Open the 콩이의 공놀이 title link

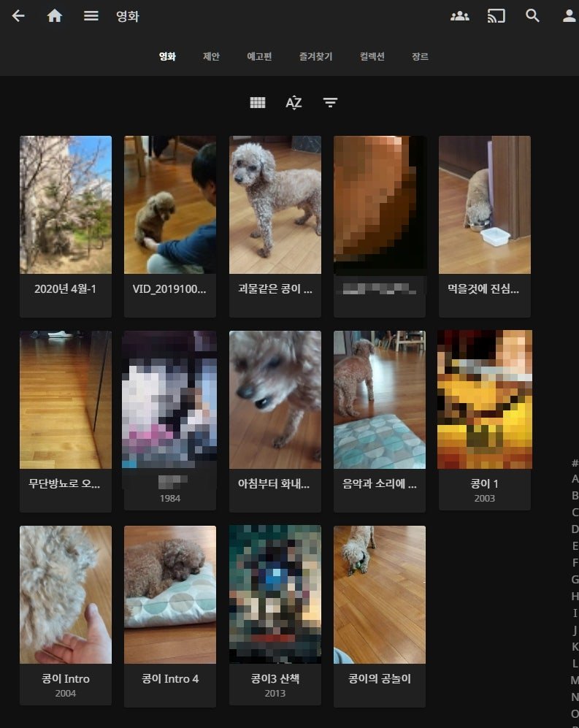pyautogui.click(x=380, y=679)
